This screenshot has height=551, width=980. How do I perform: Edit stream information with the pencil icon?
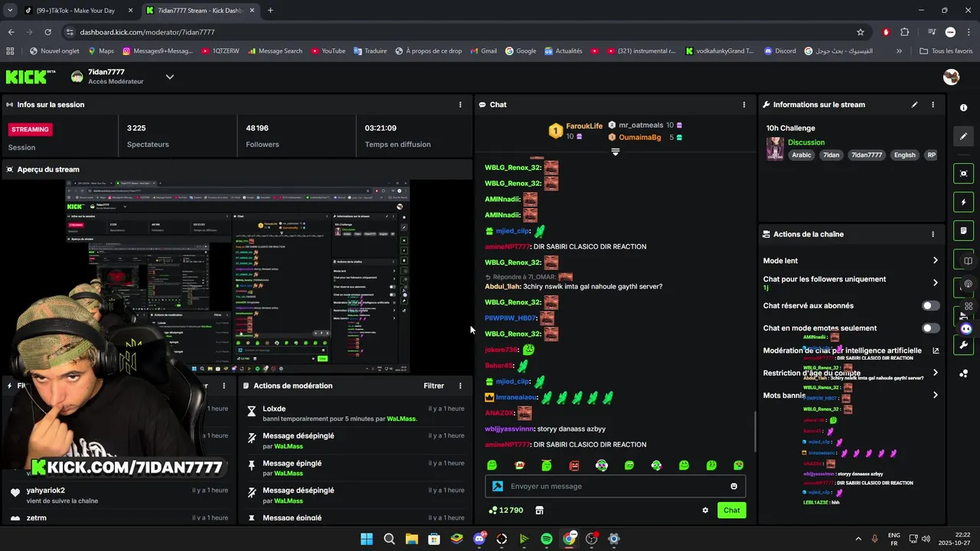point(914,105)
